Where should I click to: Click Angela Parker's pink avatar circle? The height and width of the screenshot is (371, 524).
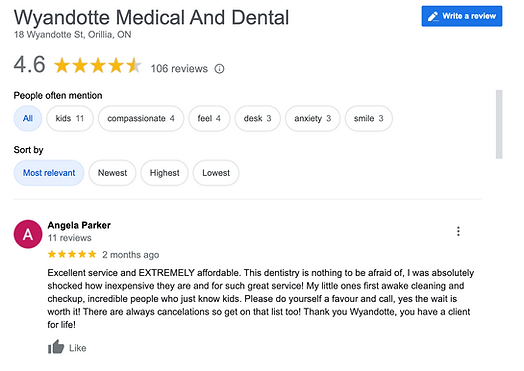(28, 234)
